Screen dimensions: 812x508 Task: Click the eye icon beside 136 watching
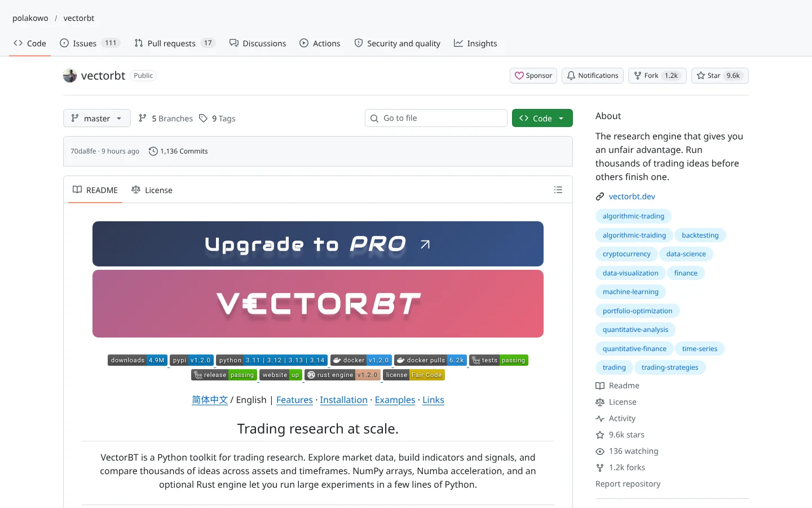[x=600, y=452]
